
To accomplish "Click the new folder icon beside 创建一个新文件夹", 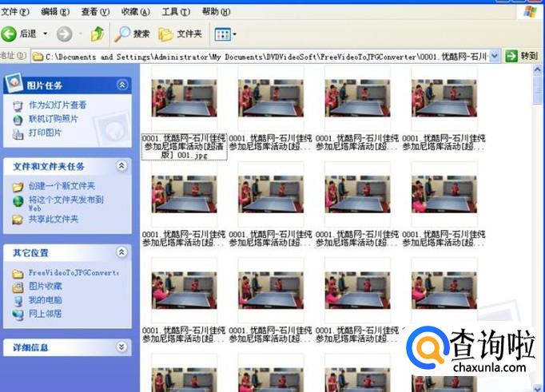I will (x=18, y=187).
